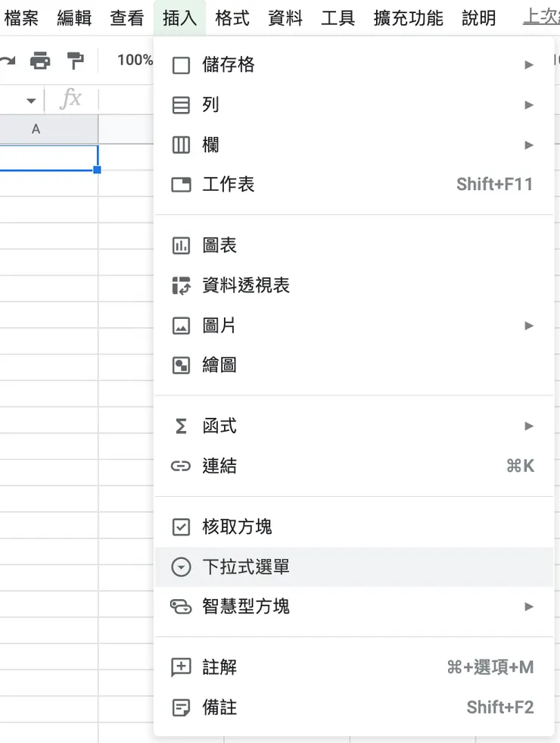The image size is (560, 743).
Task: Expand the 圖片 submenu arrow
Action: 530,326
